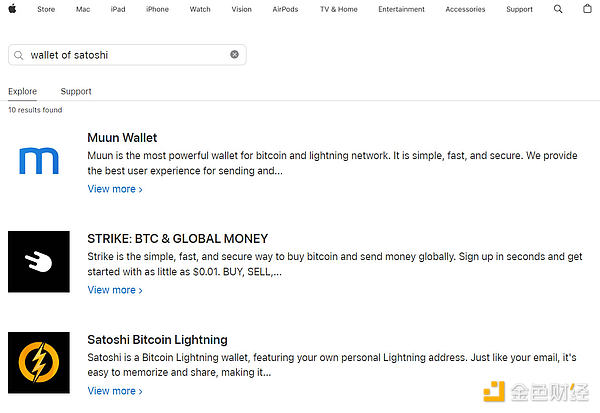
Task: Open STRIKE: BTC & GLOBAL MONEY title
Action: (x=177, y=239)
